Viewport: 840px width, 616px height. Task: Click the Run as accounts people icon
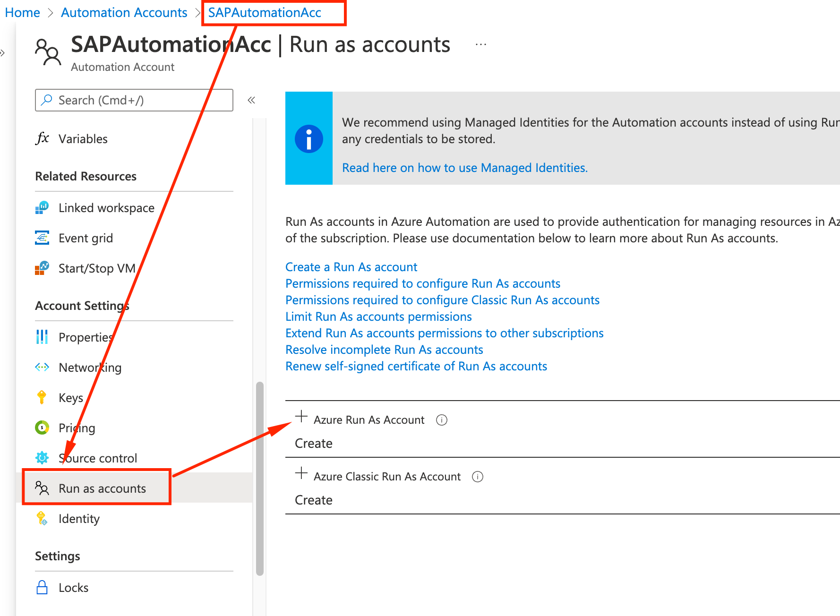click(42, 488)
